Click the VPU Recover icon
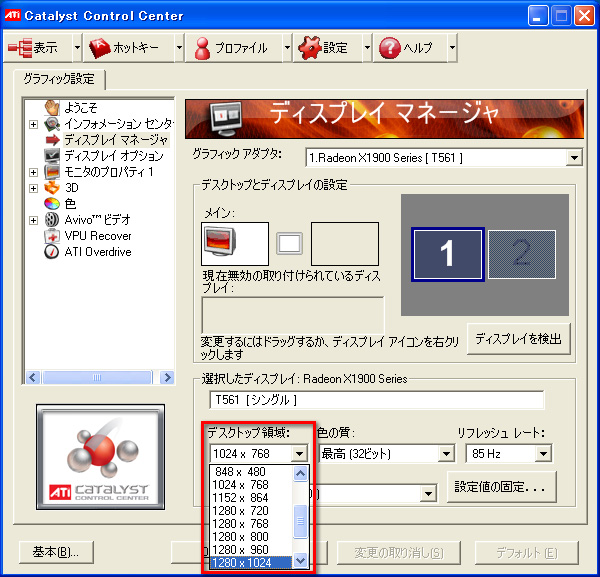600x577 pixels. tap(52, 236)
